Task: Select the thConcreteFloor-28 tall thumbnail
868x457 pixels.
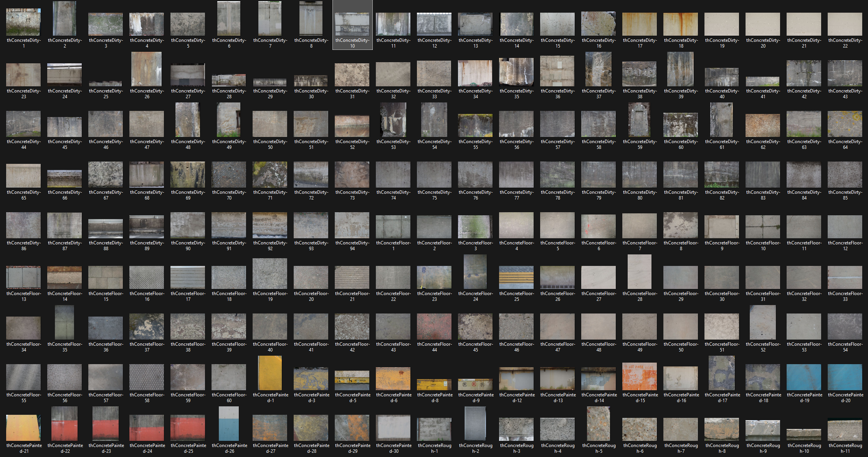Action: click(640, 272)
